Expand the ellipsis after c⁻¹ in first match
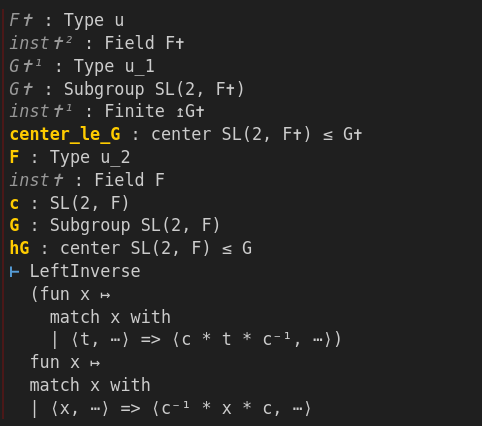482x426 pixels. 318,340
